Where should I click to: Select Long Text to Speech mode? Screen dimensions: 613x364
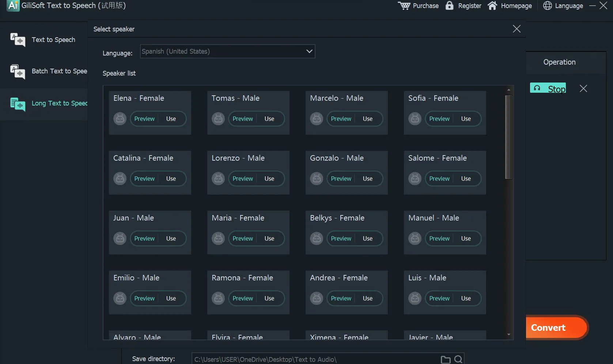[44, 104]
